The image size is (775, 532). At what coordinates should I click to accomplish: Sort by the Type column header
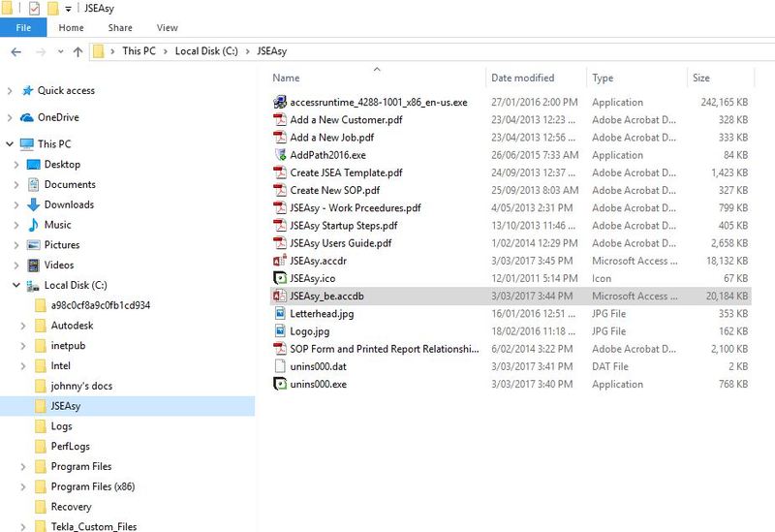pyautogui.click(x=637, y=78)
